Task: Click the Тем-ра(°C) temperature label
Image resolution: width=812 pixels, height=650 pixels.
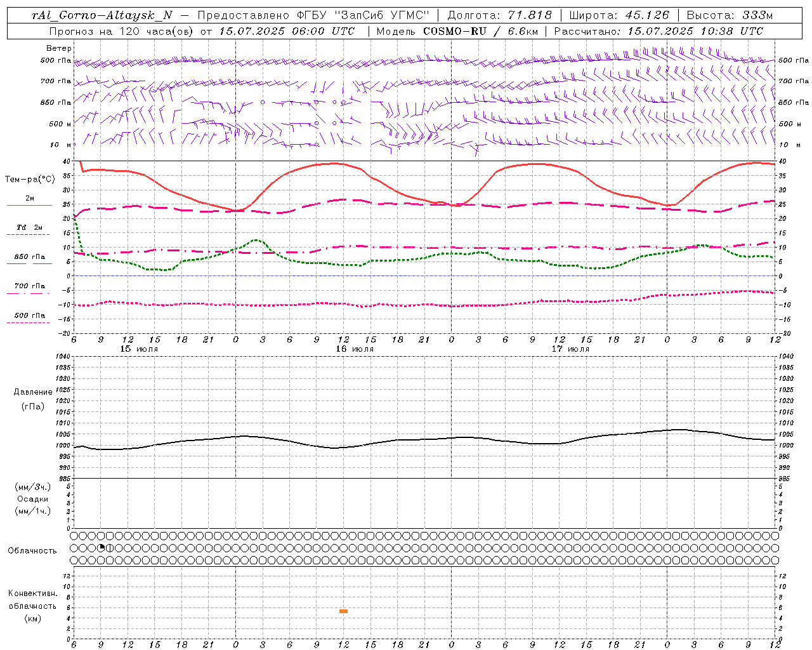Action: pos(30,180)
